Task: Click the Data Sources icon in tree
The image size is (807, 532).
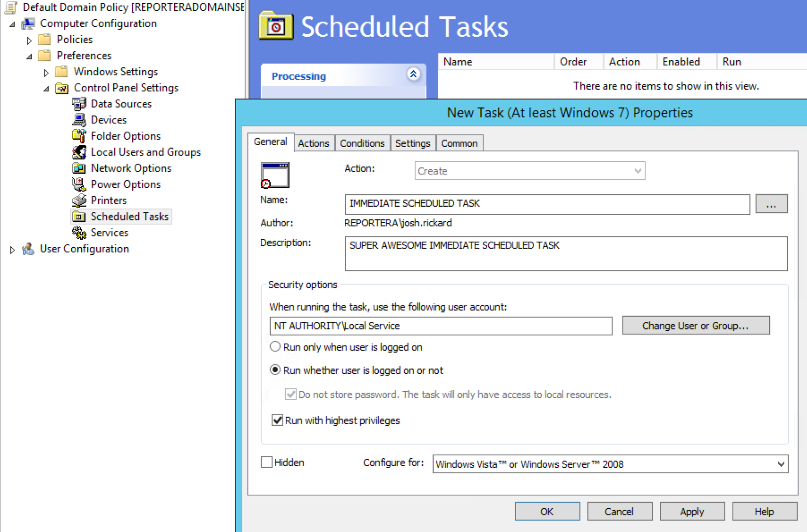Action: click(79, 104)
